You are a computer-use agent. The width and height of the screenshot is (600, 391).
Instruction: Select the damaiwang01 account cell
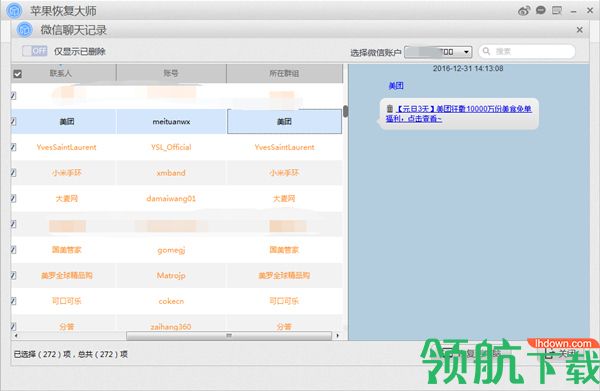(171, 199)
